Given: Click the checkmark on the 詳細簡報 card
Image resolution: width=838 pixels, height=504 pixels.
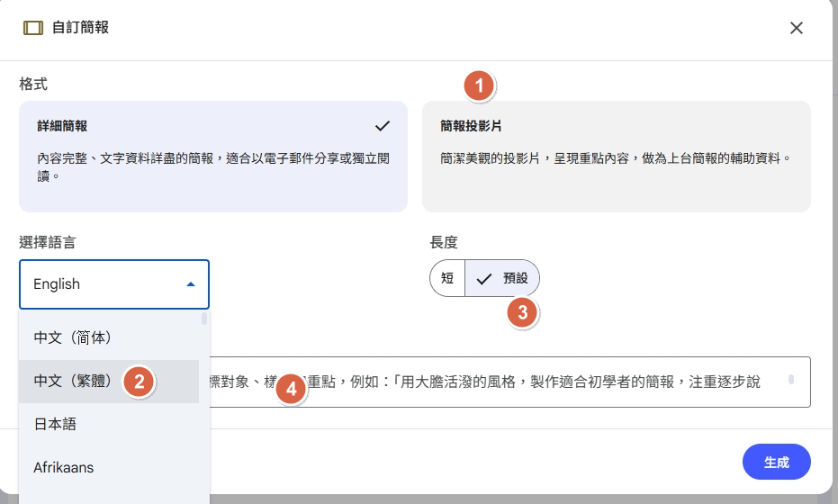Looking at the screenshot, I should coord(383,125).
